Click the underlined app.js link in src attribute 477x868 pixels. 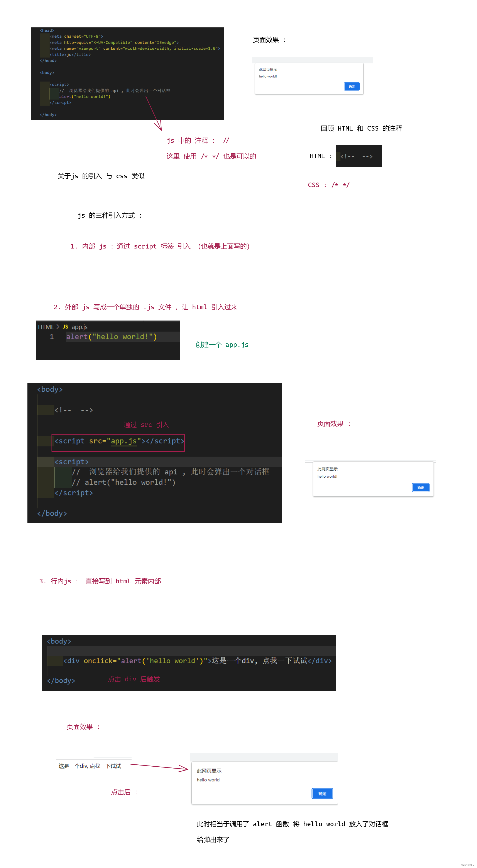124,441
